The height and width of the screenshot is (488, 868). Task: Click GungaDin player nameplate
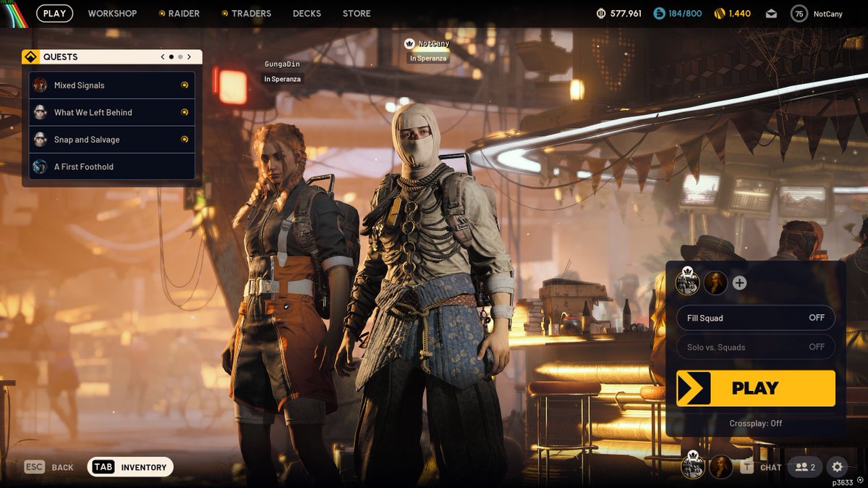[x=282, y=64]
